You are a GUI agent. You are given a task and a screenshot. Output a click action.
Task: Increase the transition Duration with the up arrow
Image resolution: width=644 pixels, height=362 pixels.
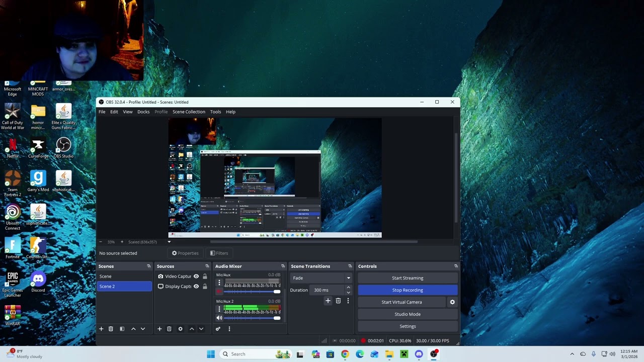point(348,288)
